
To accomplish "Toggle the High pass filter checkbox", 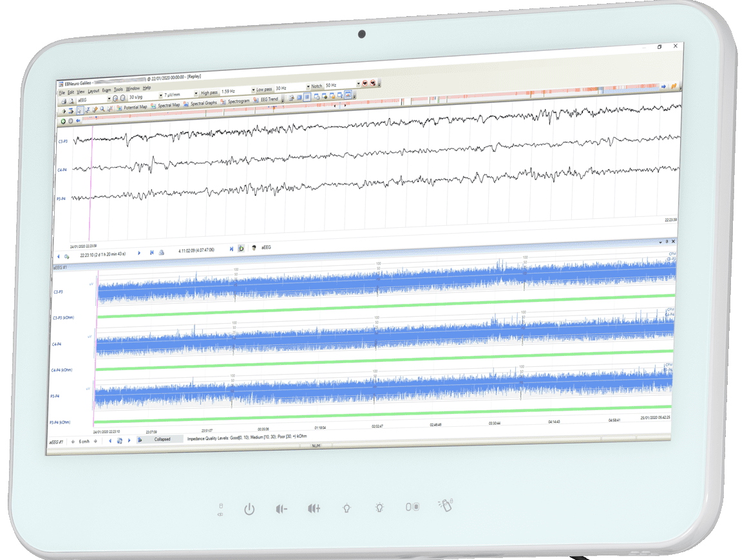I will click(x=196, y=93).
